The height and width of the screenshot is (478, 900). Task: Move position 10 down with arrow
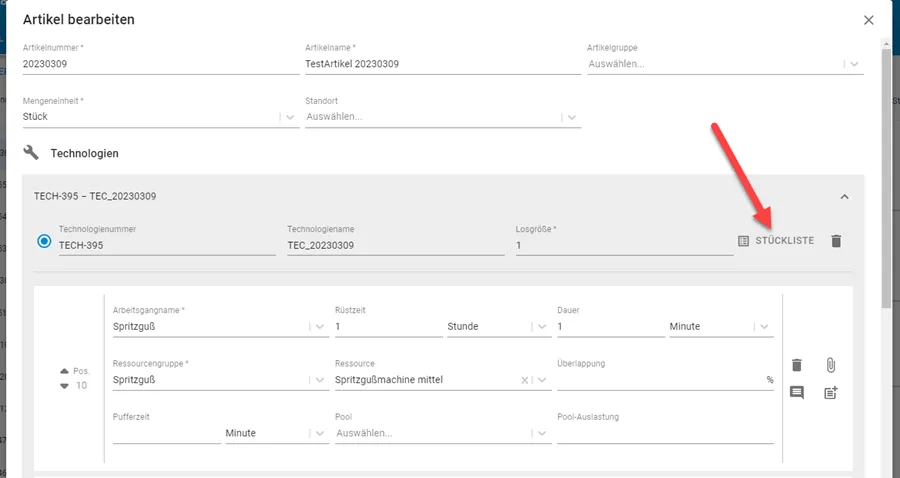64,386
